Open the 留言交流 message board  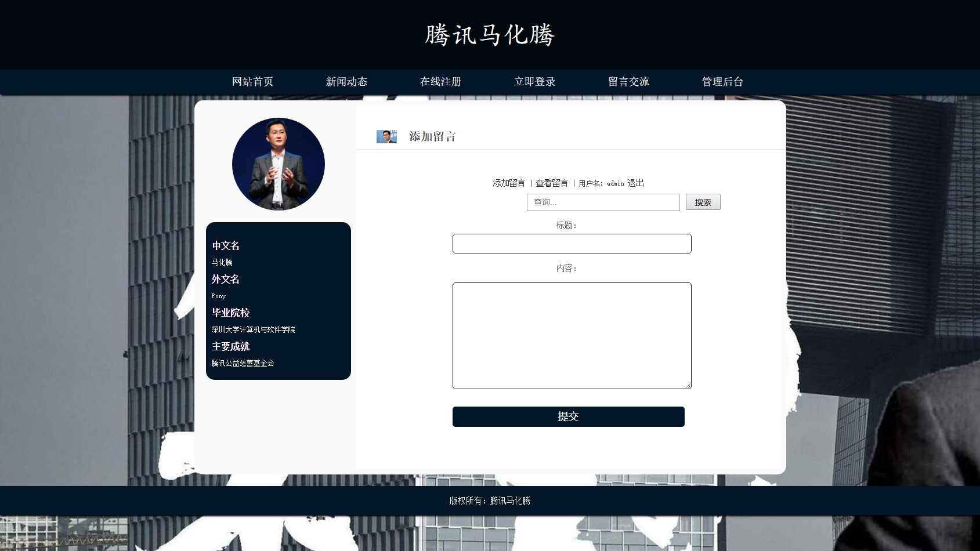pyautogui.click(x=628, y=82)
